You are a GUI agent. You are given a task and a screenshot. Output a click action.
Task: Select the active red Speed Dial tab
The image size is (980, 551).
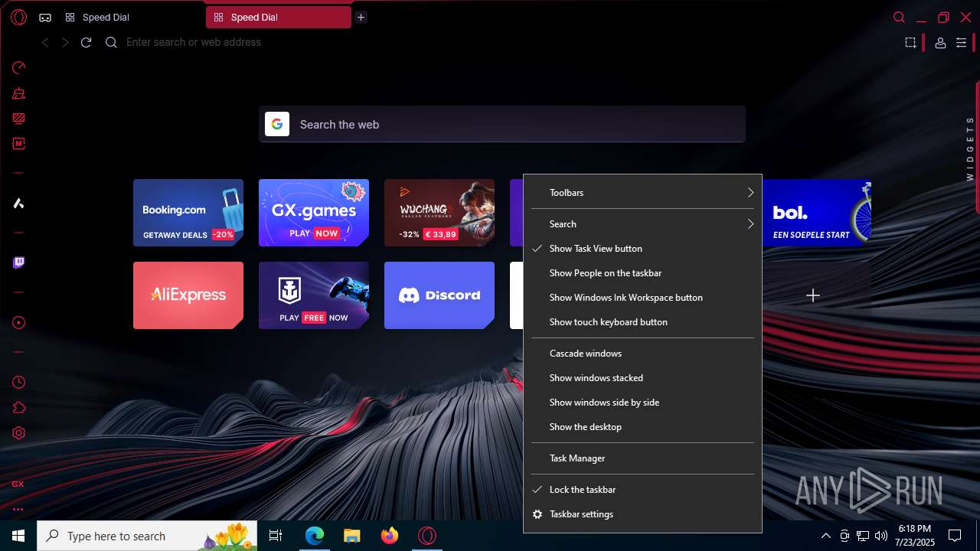[x=278, y=17]
